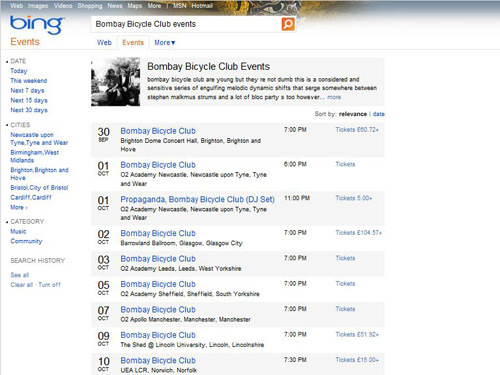Go to Shopping in the top bar
500x375 pixels.
90,6
